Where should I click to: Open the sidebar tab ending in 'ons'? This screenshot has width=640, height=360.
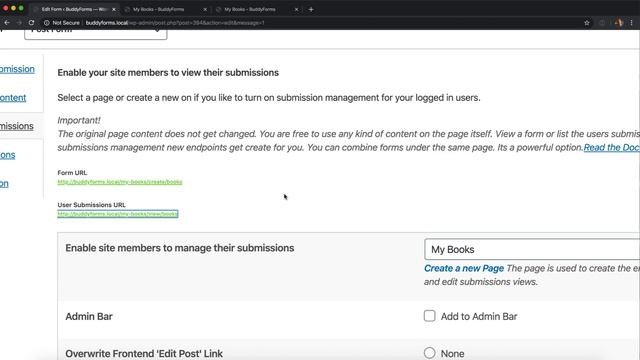(x=7, y=155)
